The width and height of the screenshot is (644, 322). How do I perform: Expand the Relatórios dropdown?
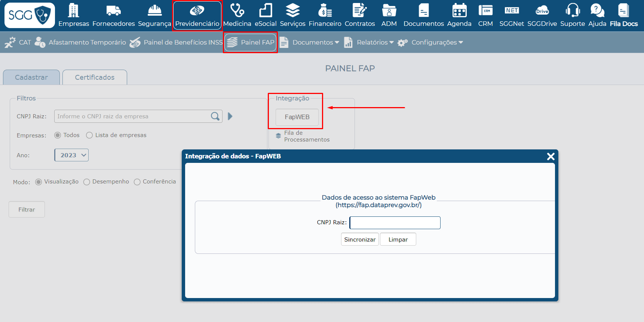[x=369, y=42]
